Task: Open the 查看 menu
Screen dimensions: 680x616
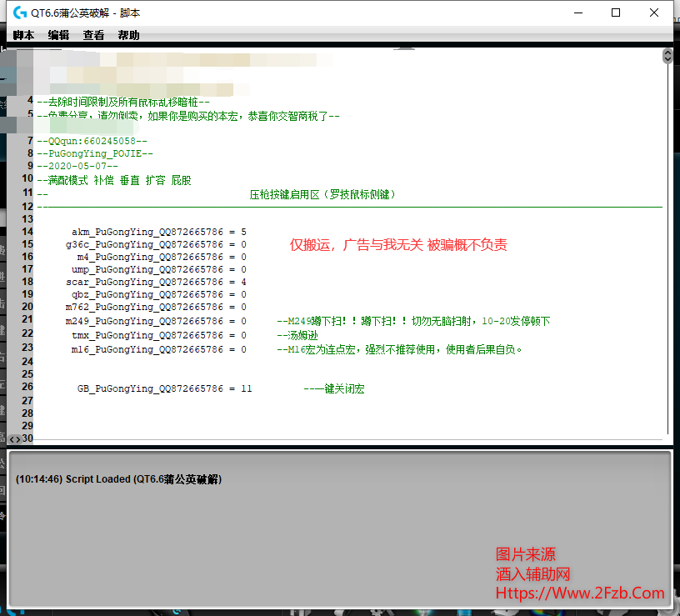Action: (92, 35)
